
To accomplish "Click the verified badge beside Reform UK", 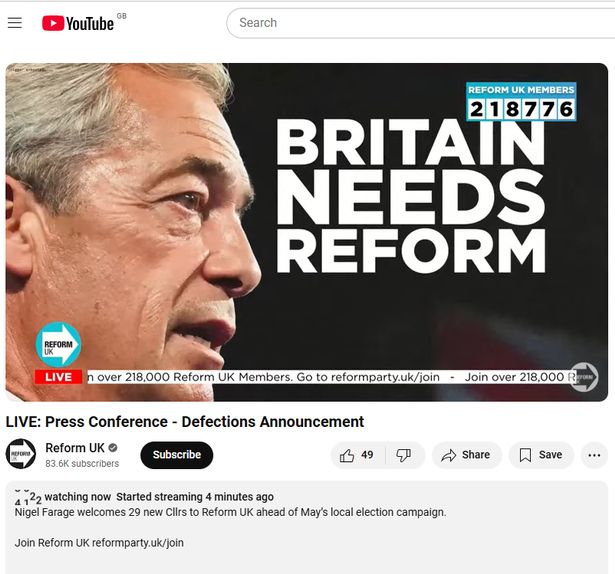I will click(x=113, y=448).
